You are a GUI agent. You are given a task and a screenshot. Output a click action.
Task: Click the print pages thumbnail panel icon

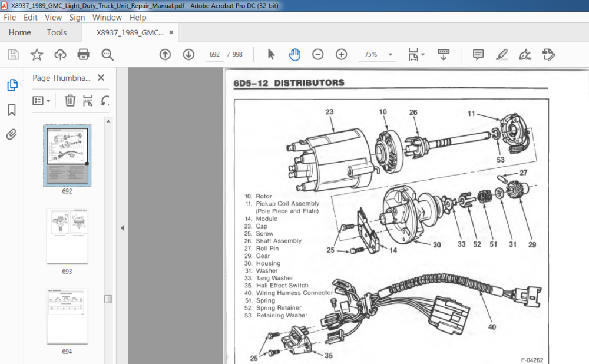(x=88, y=101)
